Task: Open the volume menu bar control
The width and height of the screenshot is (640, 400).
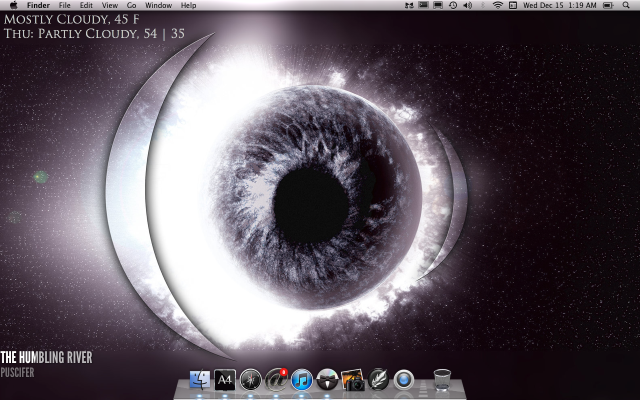Action: coord(468,6)
